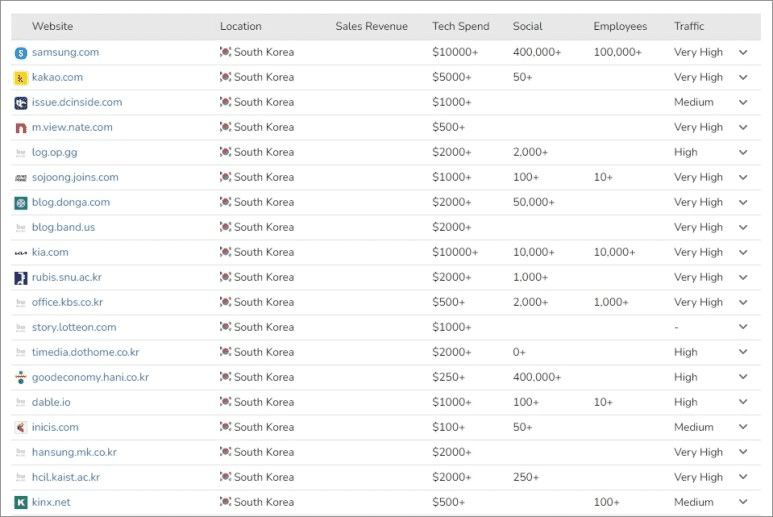Viewport: 773px width, 517px height.
Task: Click the office.kbs.co.kr placeholder favicon
Action: (x=21, y=303)
